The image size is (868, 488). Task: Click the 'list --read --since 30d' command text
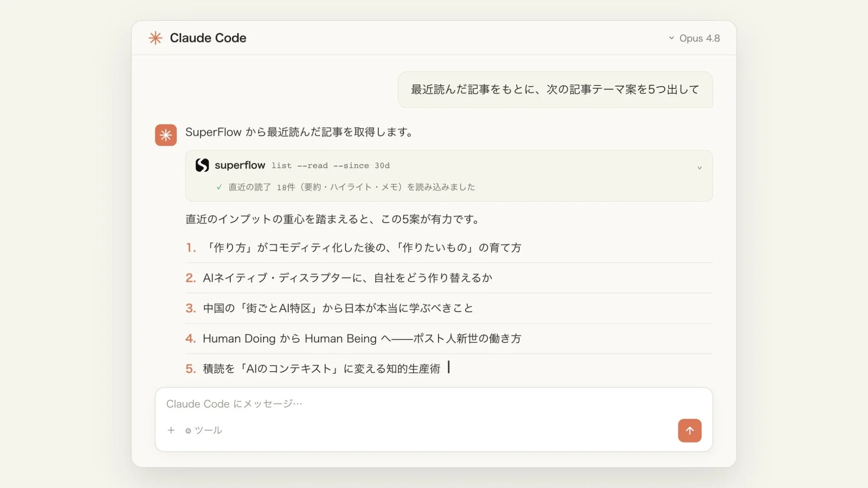[330, 166]
